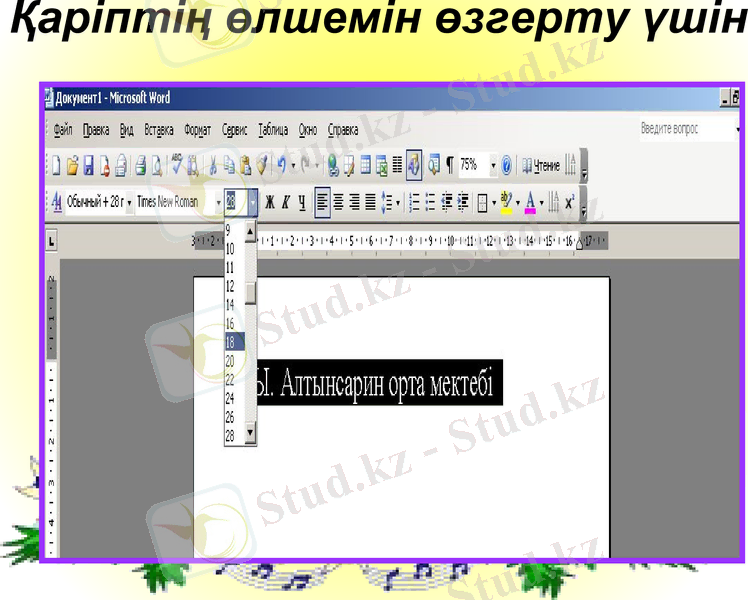Select font size 18 in list
Screen dimensions: 748x600
coord(235,341)
